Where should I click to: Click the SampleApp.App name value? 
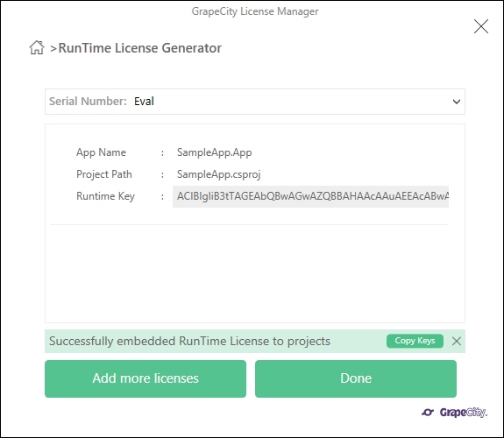click(x=214, y=152)
